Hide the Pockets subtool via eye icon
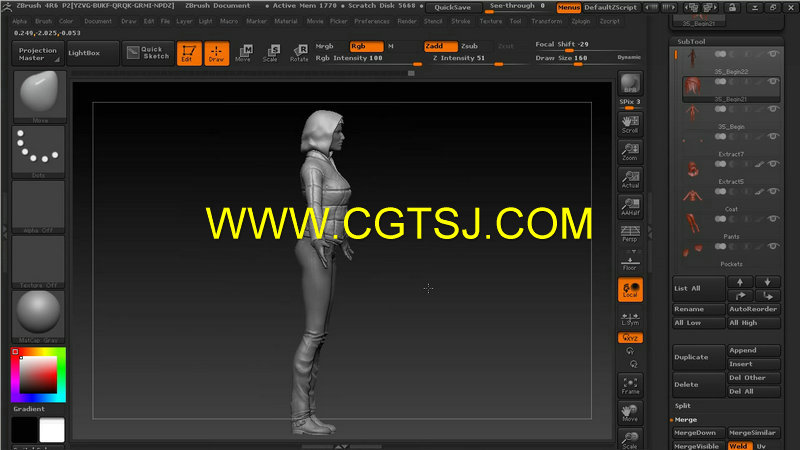Viewport: 800px width, 450px height. coord(773,246)
